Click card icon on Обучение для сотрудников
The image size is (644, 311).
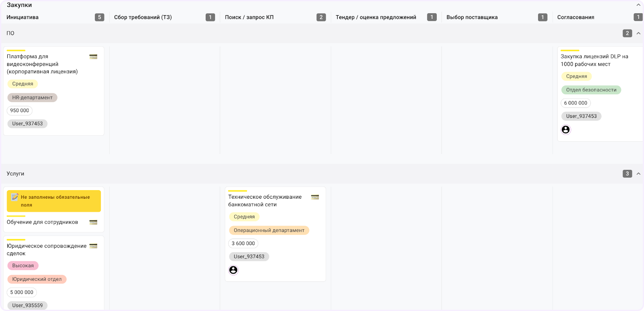coord(93,222)
